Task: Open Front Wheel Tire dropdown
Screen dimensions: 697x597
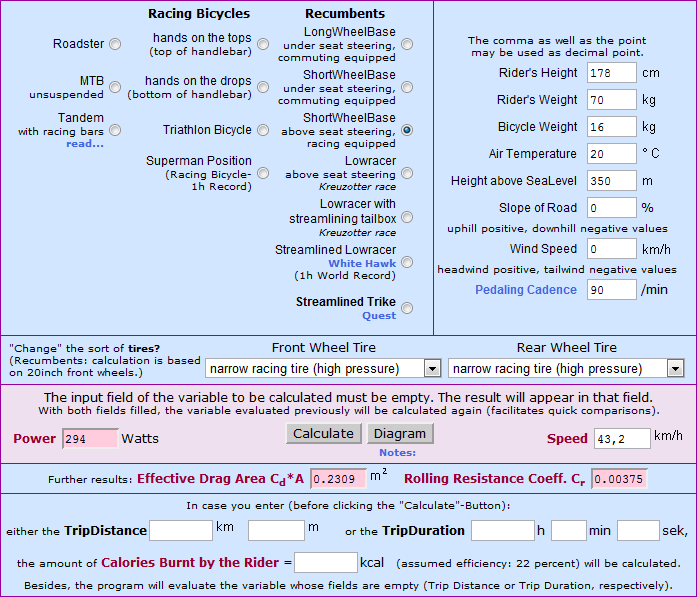Action: pyautogui.click(x=323, y=369)
